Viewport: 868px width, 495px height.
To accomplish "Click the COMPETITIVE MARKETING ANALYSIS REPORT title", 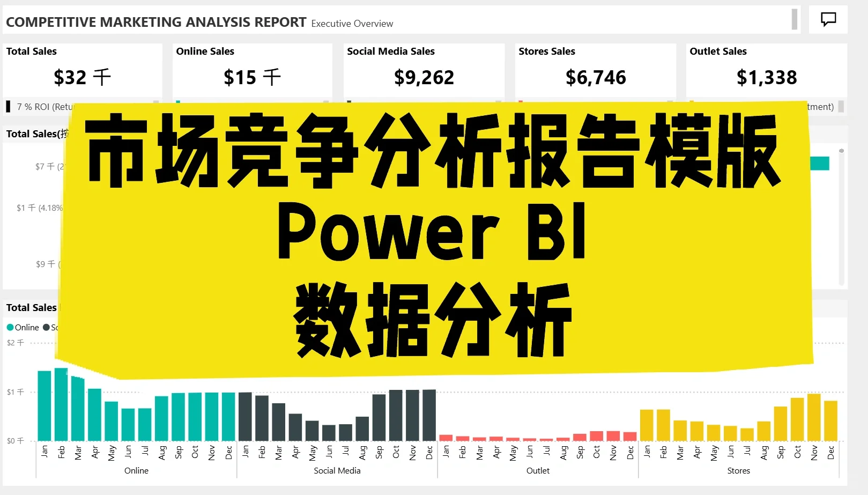I will (155, 22).
